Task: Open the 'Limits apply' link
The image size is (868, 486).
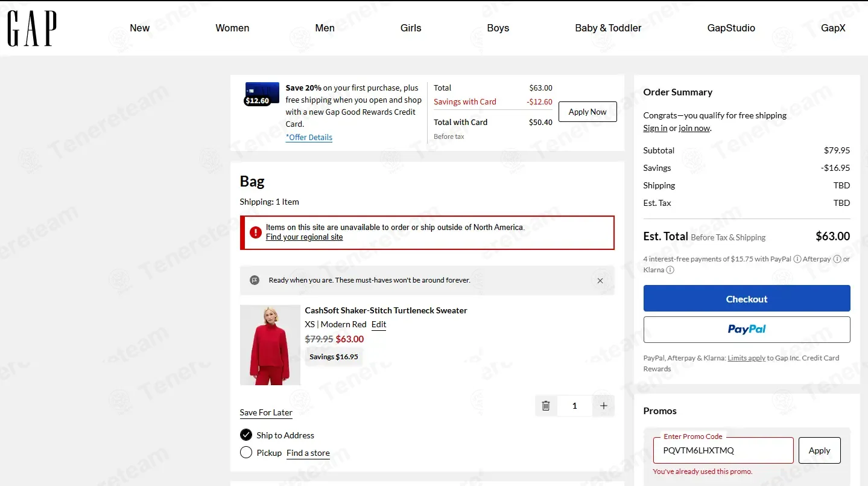Action: click(747, 358)
